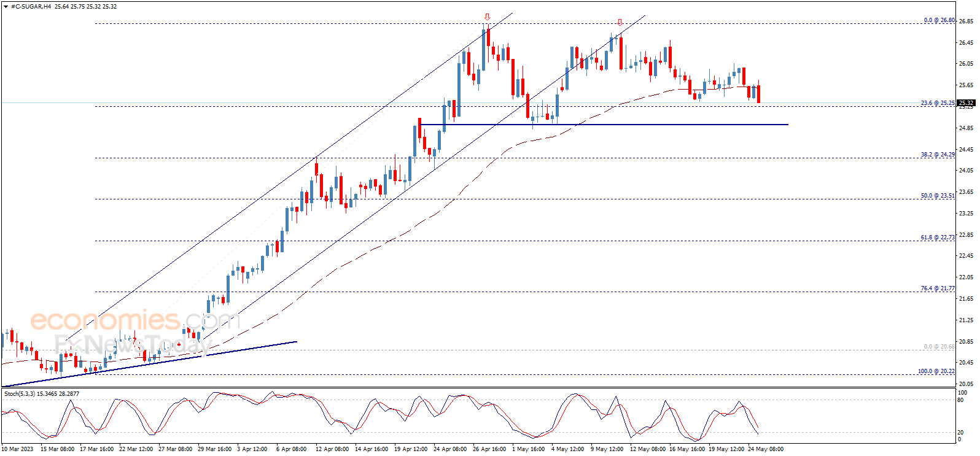980x456 pixels.
Task: Select the Fibonacci label 76.4 @ 21.77
Action: (x=938, y=288)
